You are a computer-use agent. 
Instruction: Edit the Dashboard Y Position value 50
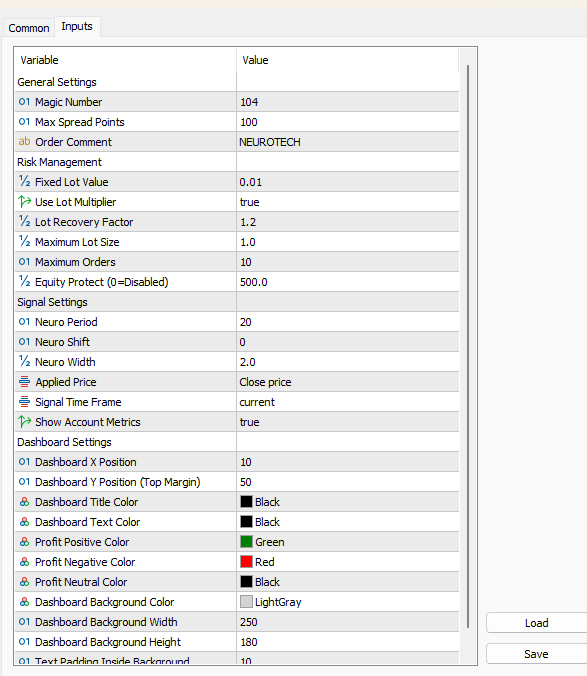click(x=348, y=482)
